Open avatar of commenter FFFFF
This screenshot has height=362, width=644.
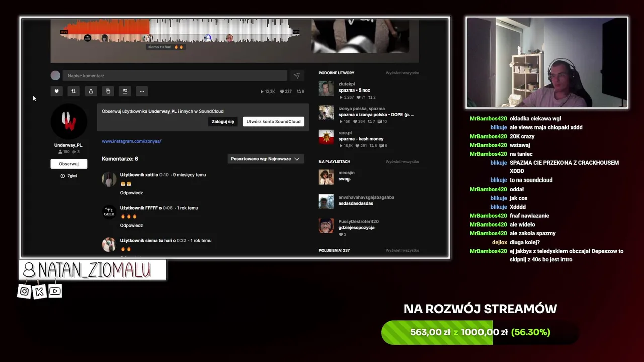(x=109, y=212)
